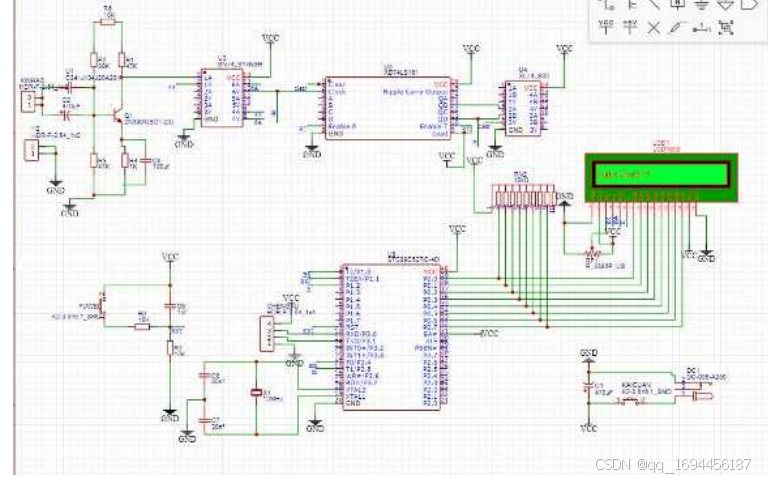Click the 'RST' pin label on microcontroller
Screen dimensions: 768x478
(x=352, y=327)
